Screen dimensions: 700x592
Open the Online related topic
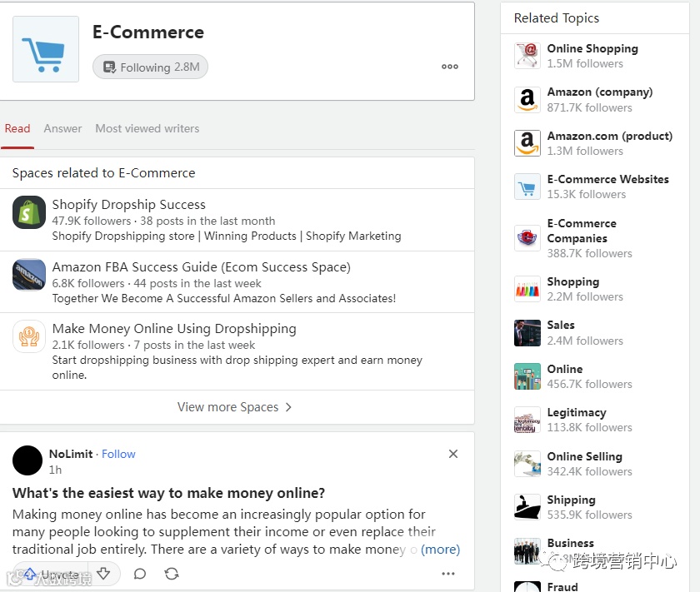click(565, 369)
